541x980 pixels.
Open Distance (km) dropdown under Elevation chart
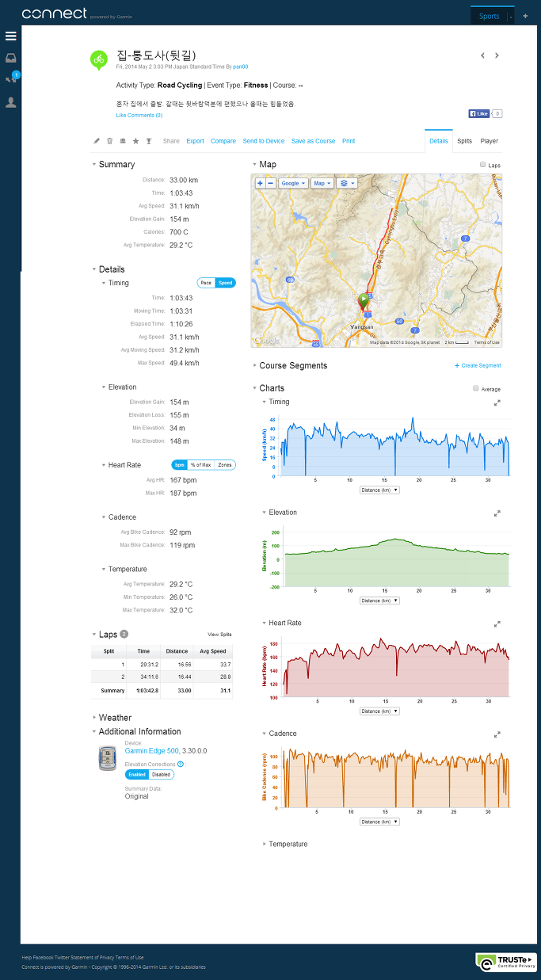click(x=379, y=601)
